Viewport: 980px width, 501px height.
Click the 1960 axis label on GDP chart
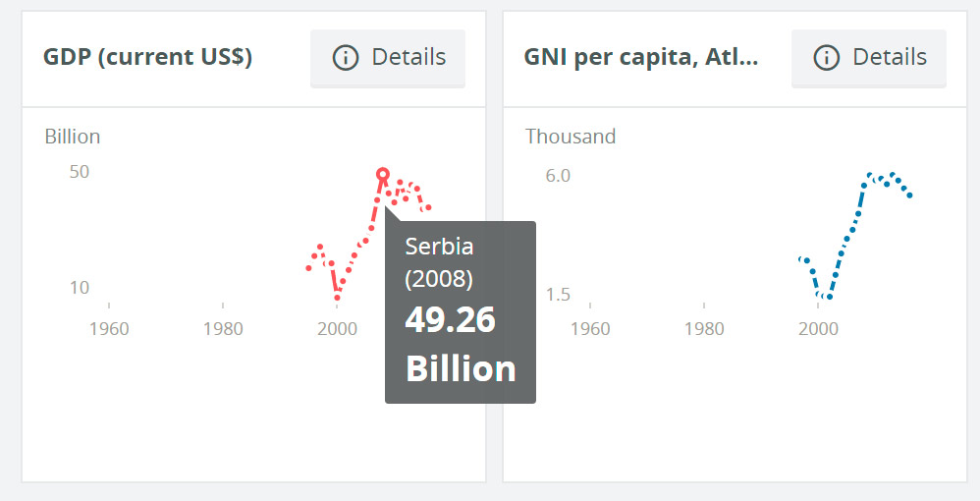click(108, 328)
